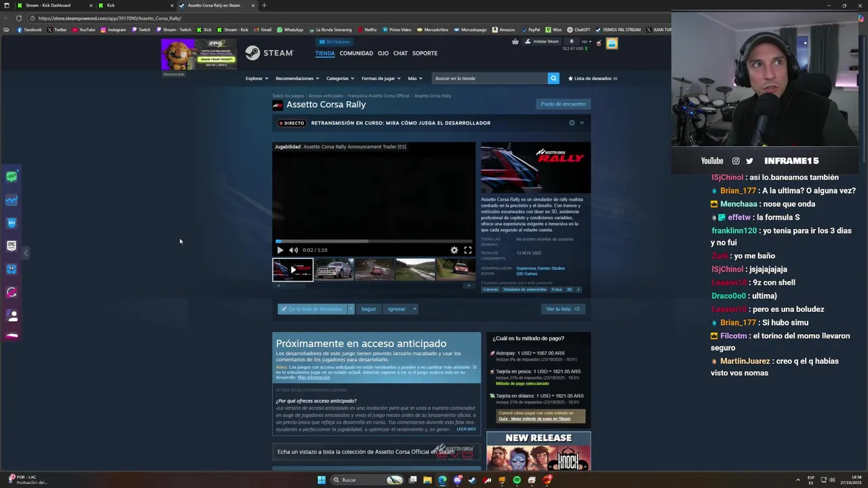Select the CHAT menu item
This screenshot has width=868, height=488.
(401, 53)
